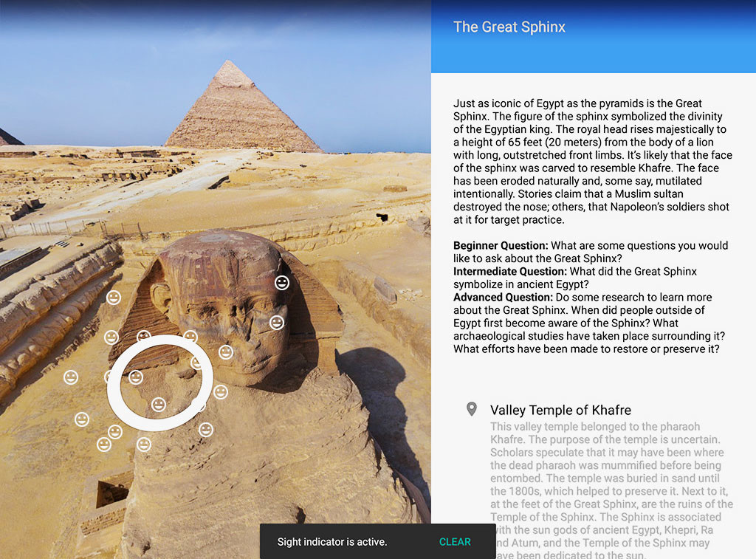Select the topmost smiley left of the Sphinx's headdress
This screenshot has width=756, height=559.
point(114,298)
